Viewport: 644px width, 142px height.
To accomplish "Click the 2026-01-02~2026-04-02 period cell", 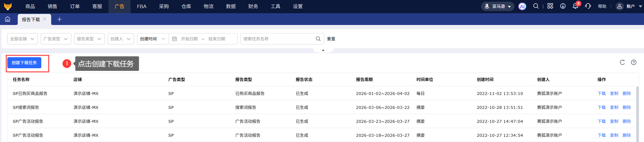I will [x=383, y=94].
